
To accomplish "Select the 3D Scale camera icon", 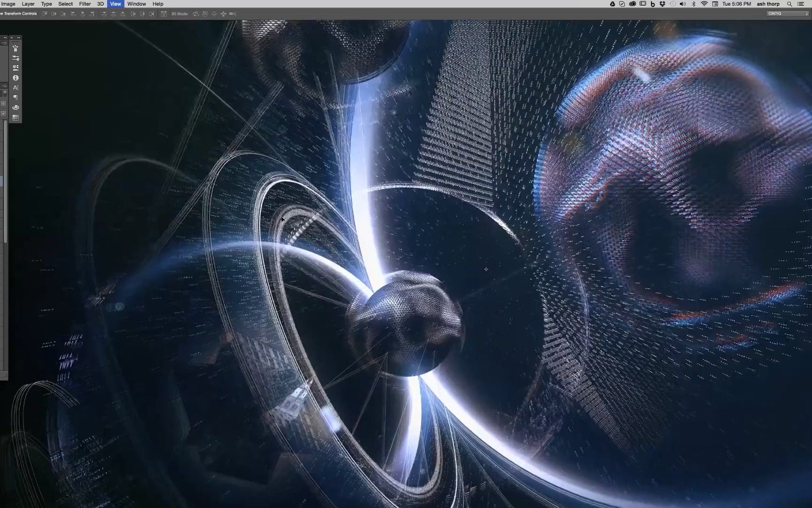I will [232, 14].
